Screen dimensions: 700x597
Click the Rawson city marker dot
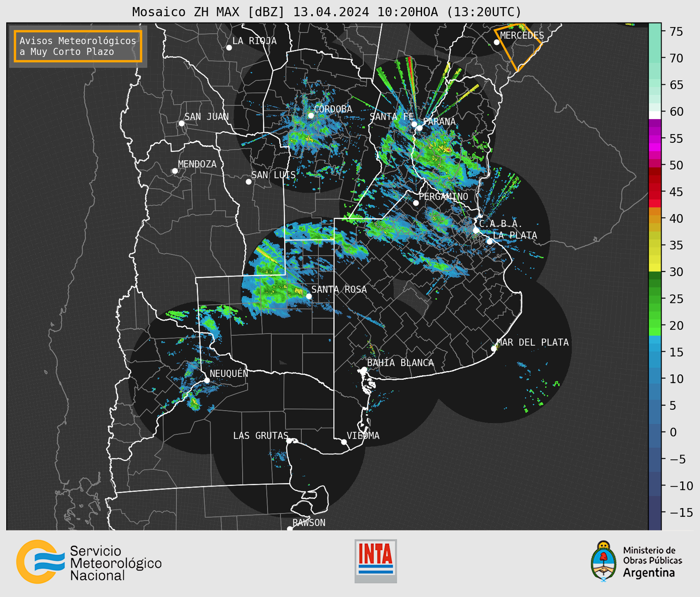click(x=290, y=529)
